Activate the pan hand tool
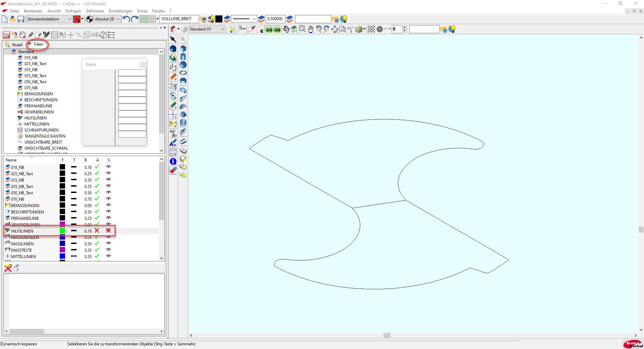The height and width of the screenshot is (349, 644). (311, 30)
